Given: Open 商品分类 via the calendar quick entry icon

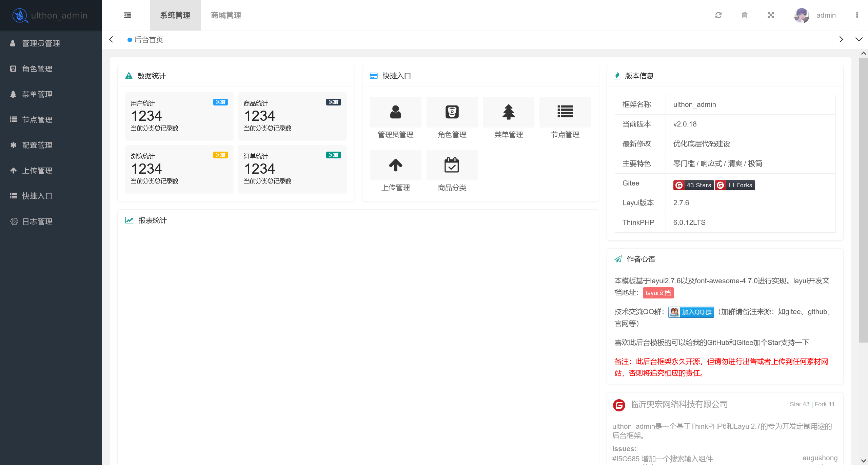Looking at the screenshot, I should pyautogui.click(x=452, y=165).
